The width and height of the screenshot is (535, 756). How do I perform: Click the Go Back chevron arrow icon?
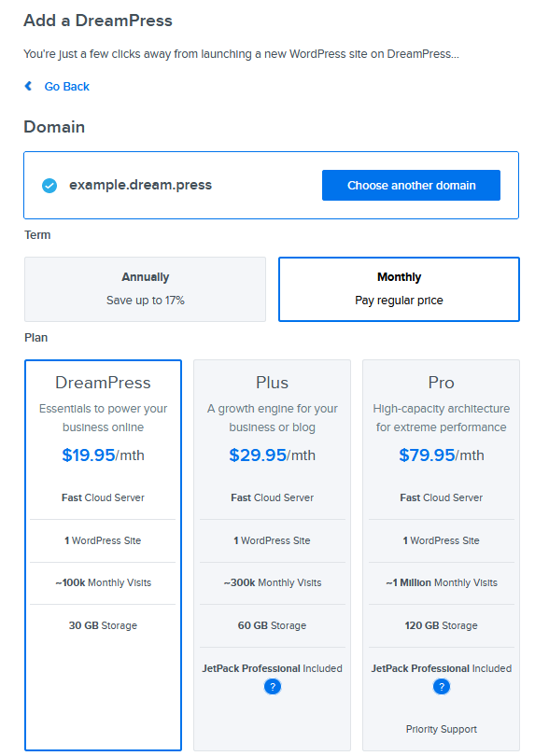point(28,86)
